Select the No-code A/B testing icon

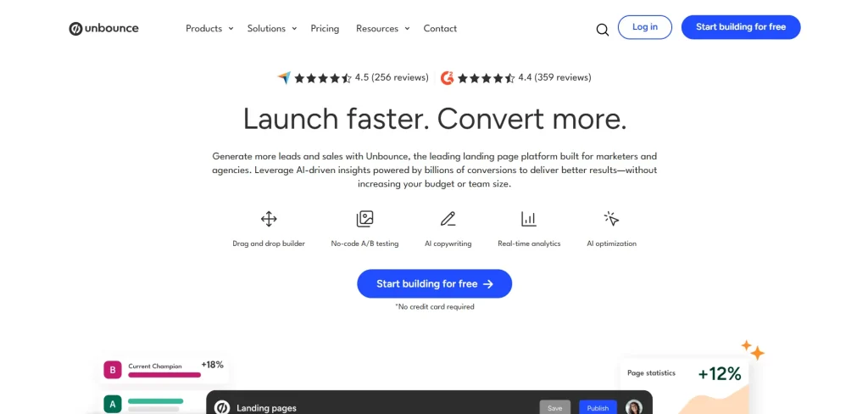pos(364,219)
